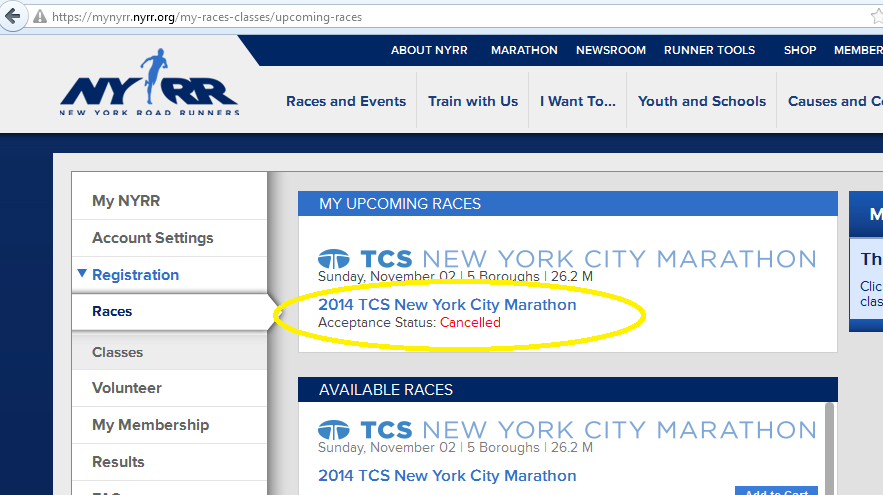
Task: Click the browser address bar URL
Action: [207, 17]
